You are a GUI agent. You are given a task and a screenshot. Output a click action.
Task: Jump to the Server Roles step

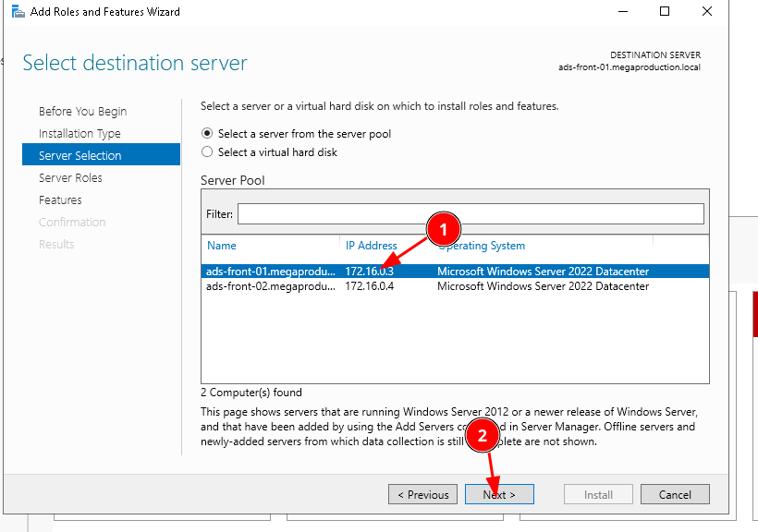click(70, 178)
